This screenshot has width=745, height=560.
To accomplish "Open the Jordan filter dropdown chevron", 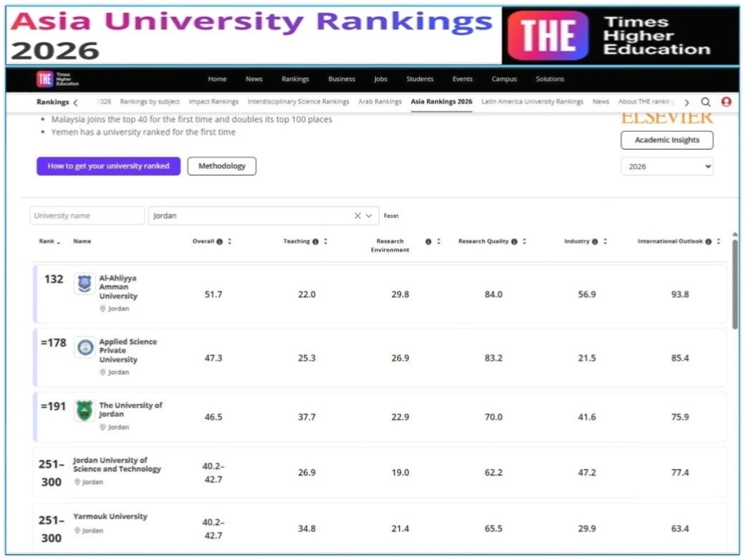I will tap(369, 215).
